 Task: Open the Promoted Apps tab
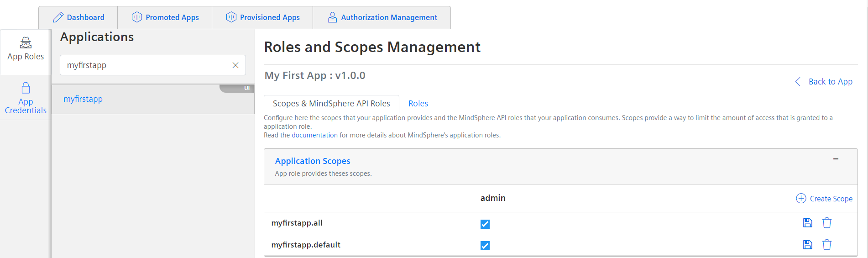165,17
